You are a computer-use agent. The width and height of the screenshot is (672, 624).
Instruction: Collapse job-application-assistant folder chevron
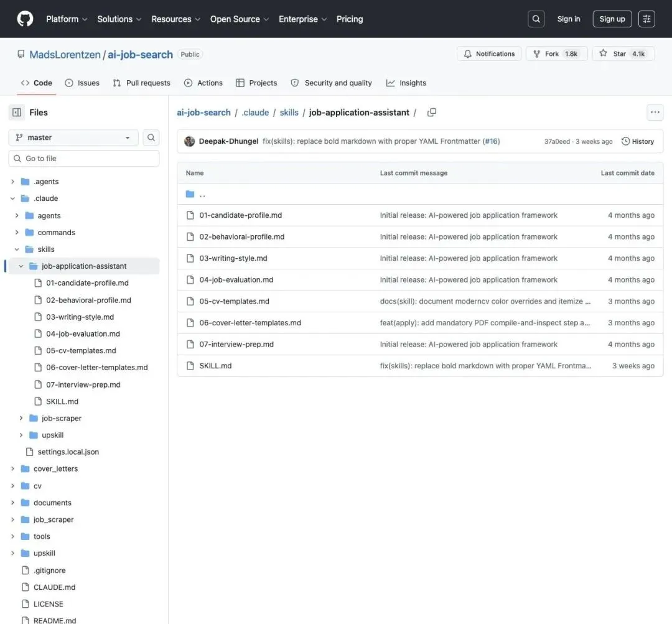click(21, 266)
